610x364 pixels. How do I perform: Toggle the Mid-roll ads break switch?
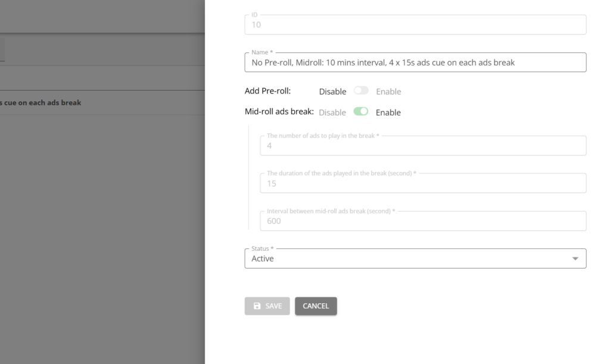361,111
